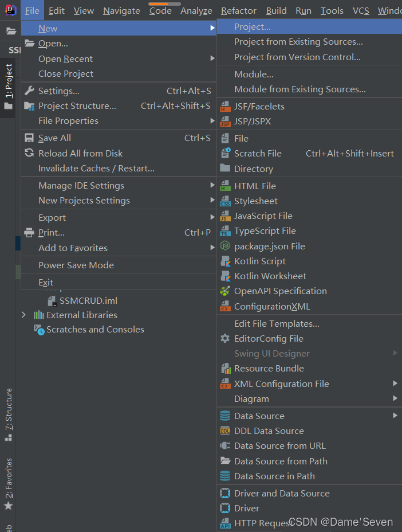Click the IntelliJ IDEA logo icon
Viewport: 402px width, 532px height.
(x=10, y=10)
